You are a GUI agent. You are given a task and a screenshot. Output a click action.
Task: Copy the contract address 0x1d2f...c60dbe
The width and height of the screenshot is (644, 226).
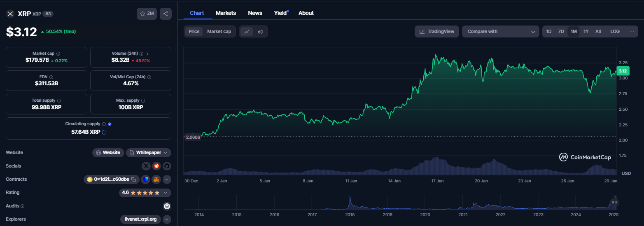click(x=133, y=179)
